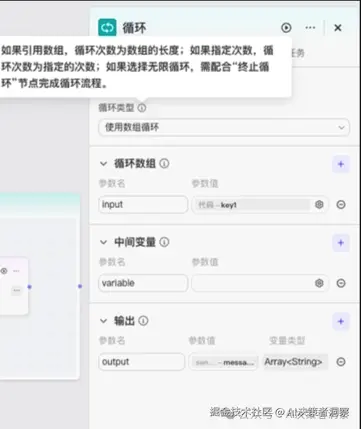Click the 循环 panel title
Image resolution: width=361 pixels, height=429 pixels.
(134, 28)
